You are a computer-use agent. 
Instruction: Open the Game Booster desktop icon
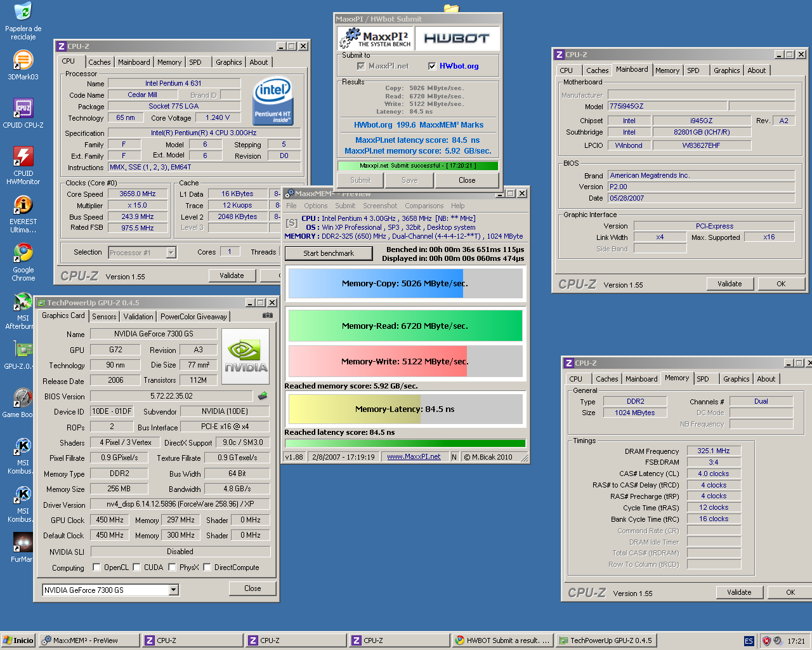click(x=23, y=397)
